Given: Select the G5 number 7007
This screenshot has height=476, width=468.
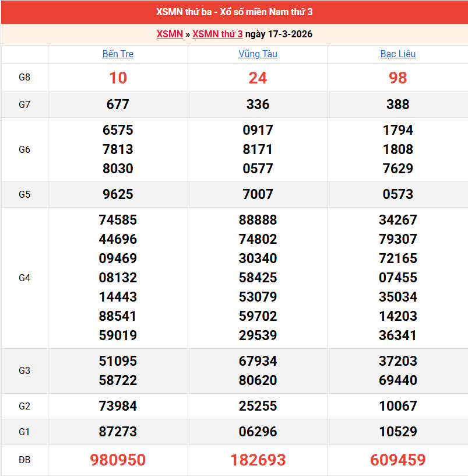Looking at the screenshot, I should tap(258, 194).
